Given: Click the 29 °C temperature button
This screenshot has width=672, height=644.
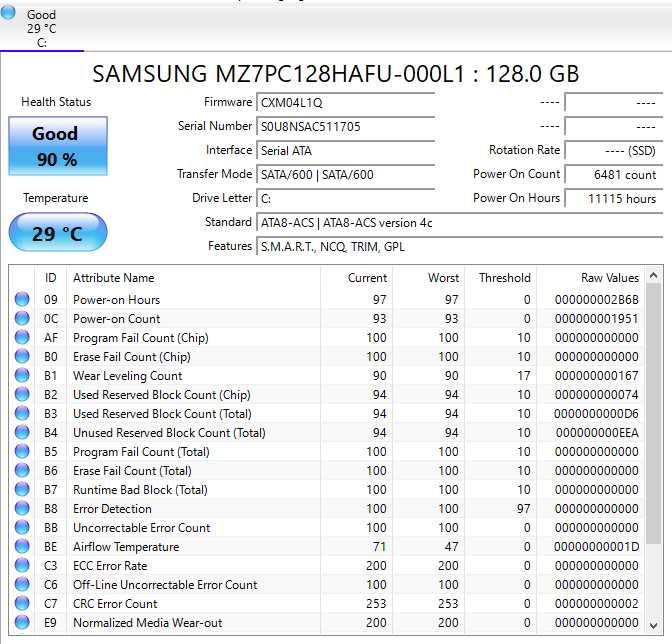Looking at the screenshot, I should tap(58, 233).
